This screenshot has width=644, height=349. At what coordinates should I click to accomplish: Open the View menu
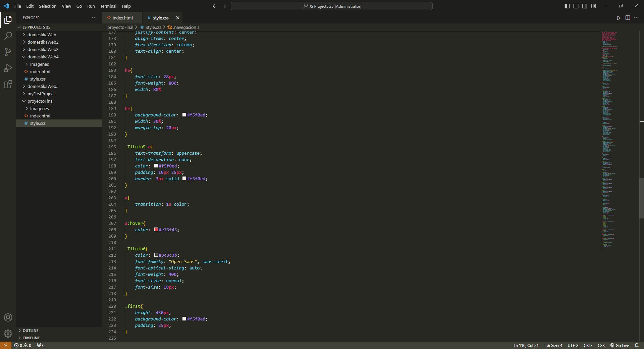(x=66, y=6)
